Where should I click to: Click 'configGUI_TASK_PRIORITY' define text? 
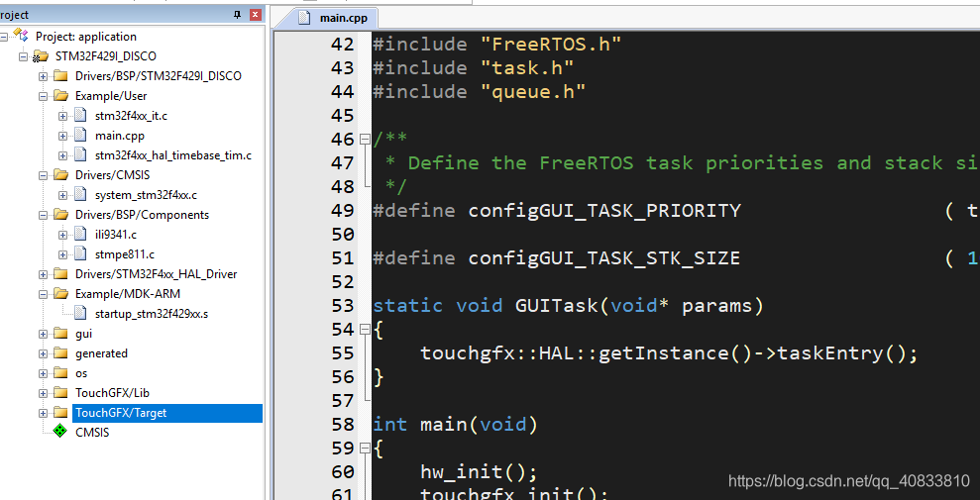(604, 211)
